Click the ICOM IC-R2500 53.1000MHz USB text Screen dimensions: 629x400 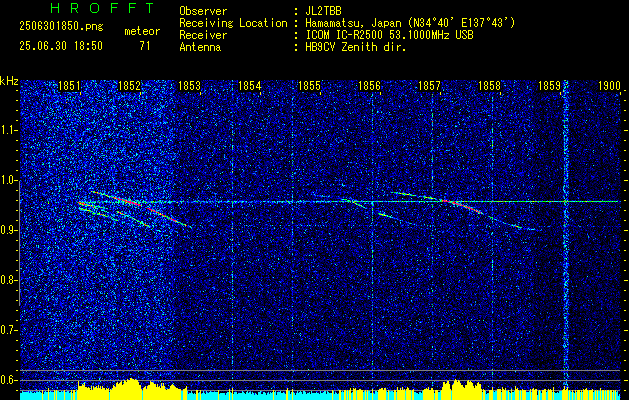[389, 35]
